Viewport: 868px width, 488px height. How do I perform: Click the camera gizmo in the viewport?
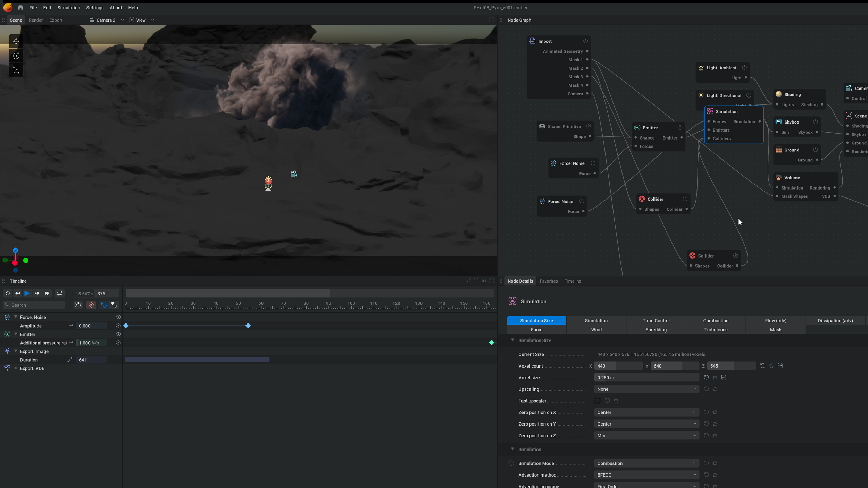click(x=294, y=174)
